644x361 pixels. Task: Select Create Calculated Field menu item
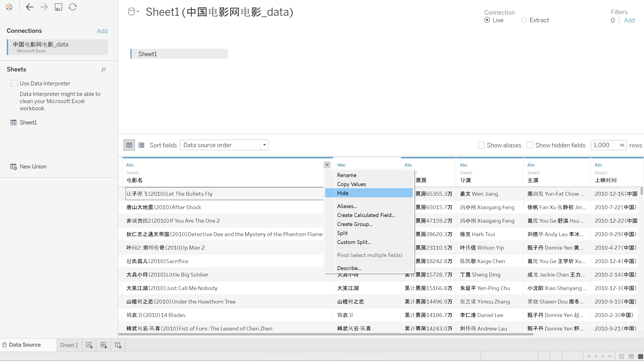366,215
